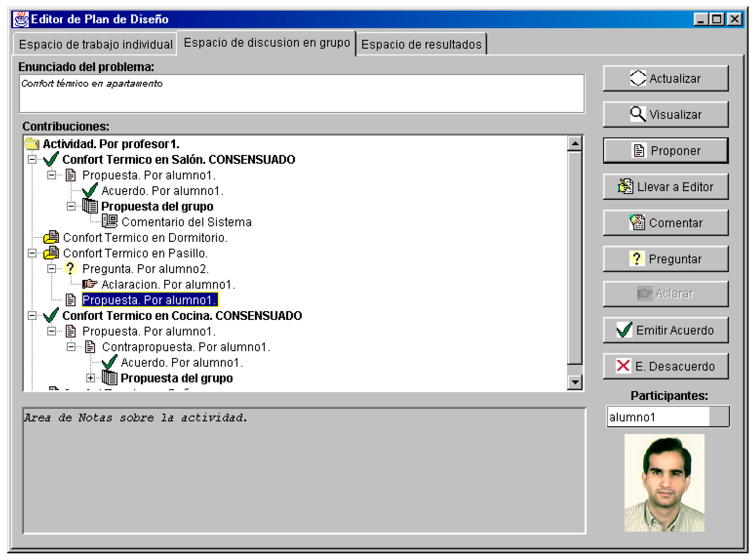Screen dimensions: 756x560
Task: Open the Espacio de resultados tab
Action: [421, 45]
